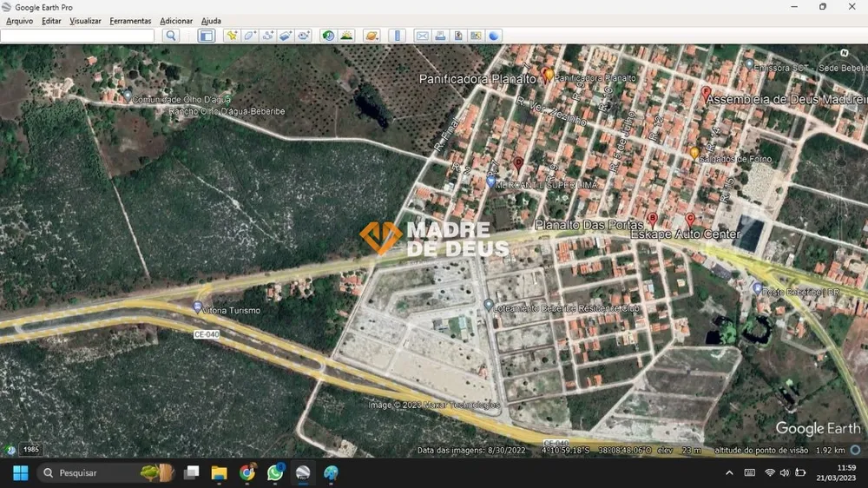Viewport: 868px width, 488px height.
Task: Open the Ajuda menu
Action: click(x=211, y=21)
